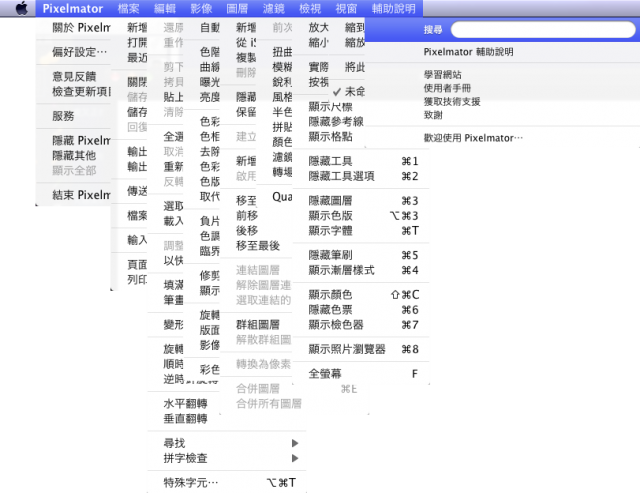Open the 影像 menu in menu bar
Viewport: 640px width, 493px height.
(x=201, y=9)
